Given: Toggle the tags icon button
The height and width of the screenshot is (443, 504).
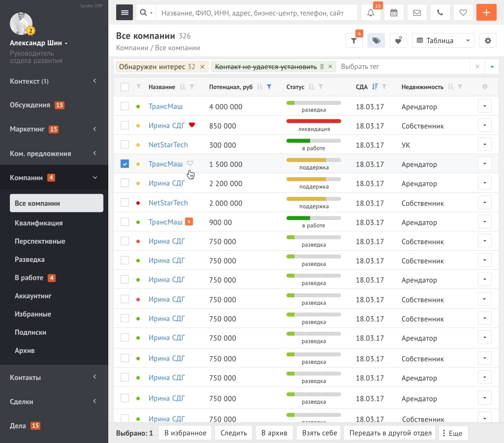Looking at the screenshot, I should (376, 41).
